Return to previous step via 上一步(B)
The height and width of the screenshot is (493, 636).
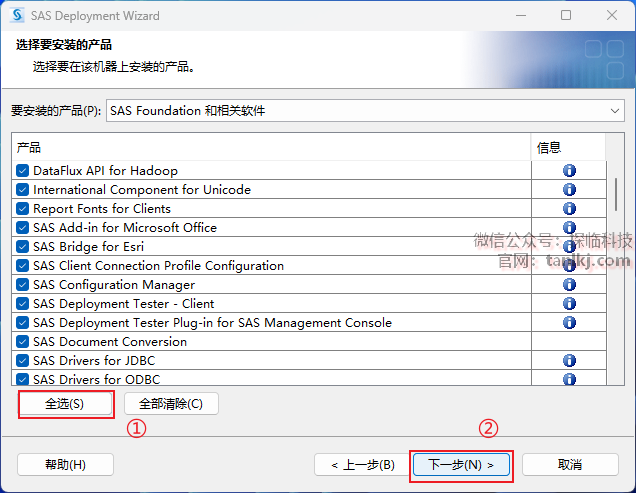(x=355, y=465)
